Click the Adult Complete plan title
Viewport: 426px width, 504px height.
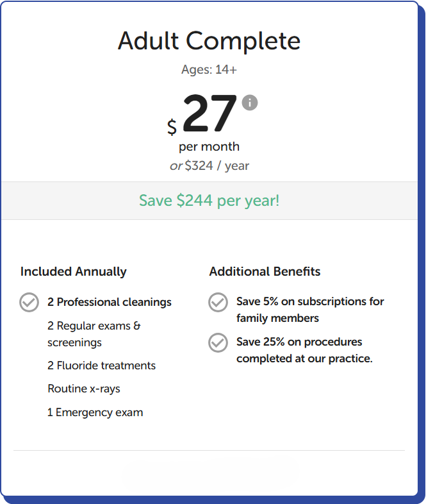[209, 41]
